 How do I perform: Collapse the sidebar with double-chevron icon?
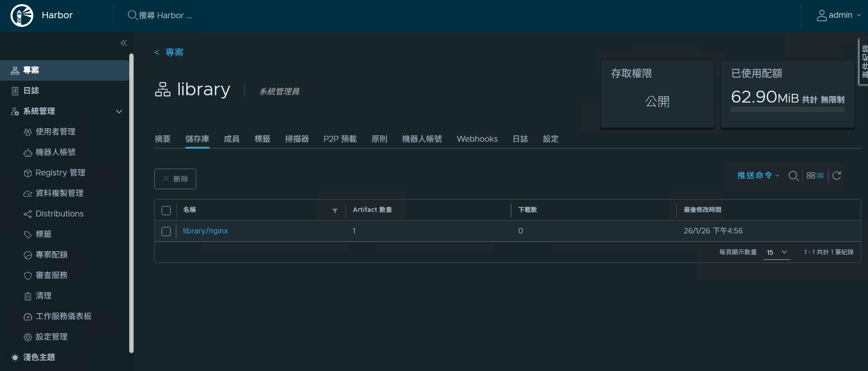click(x=124, y=43)
